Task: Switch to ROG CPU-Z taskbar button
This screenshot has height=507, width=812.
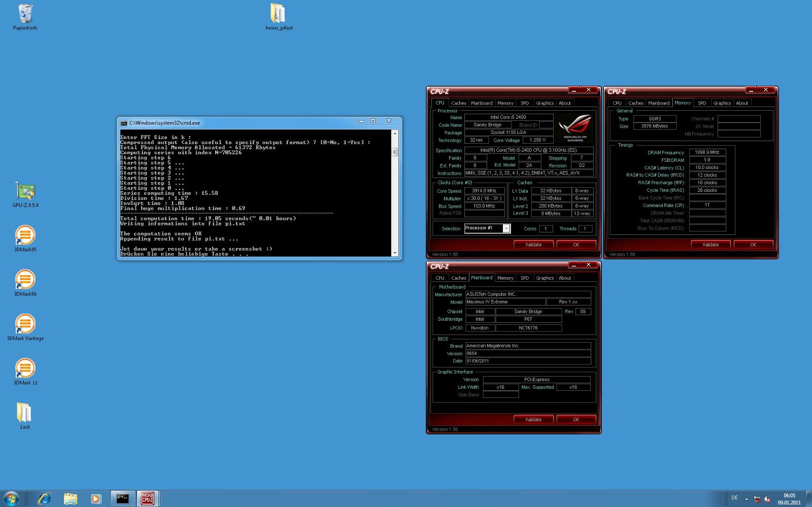Action: click(147, 498)
